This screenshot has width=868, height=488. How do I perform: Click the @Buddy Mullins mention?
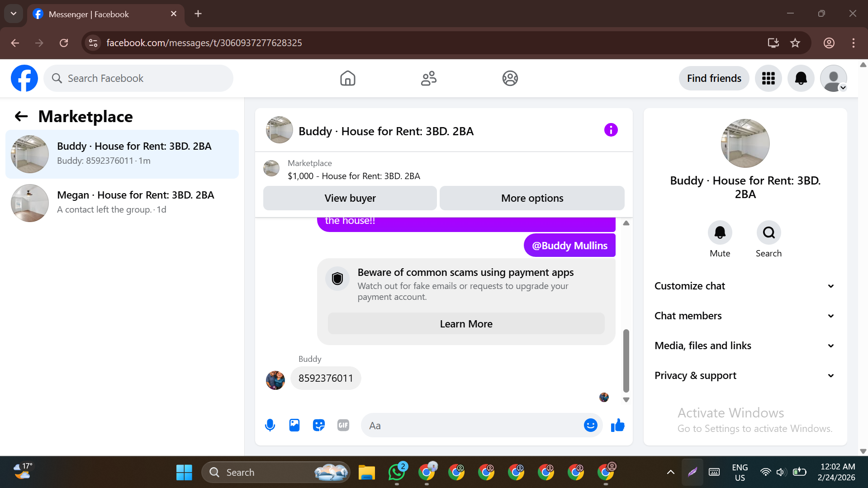tap(569, 246)
